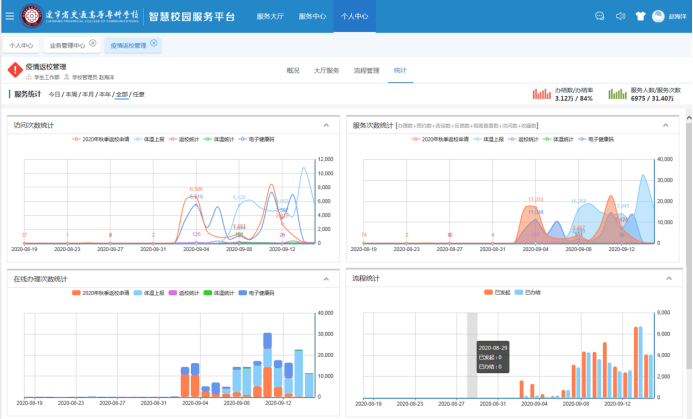Screen dimensions: 693x419
Task: Open the theme skin shirt icon
Action: [640, 16]
